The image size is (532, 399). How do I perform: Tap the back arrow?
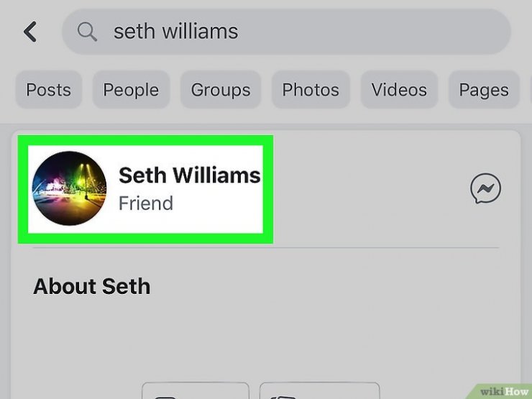(30, 32)
